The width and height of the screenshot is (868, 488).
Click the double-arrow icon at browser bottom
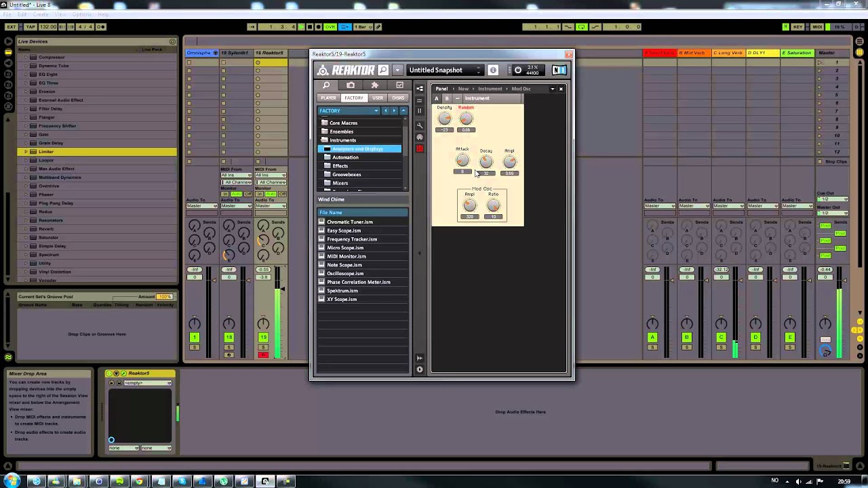coord(420,358)
